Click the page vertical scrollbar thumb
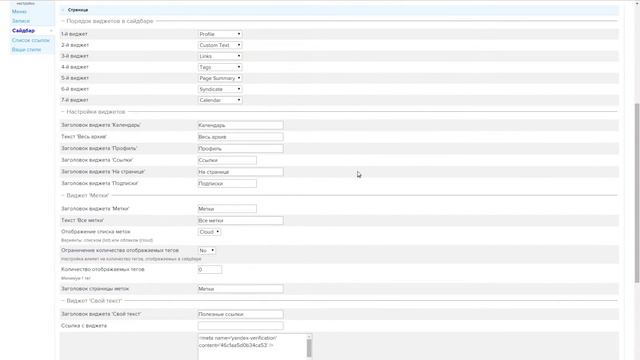Screen dimensions: 640x360 click(x=637, y=193)
